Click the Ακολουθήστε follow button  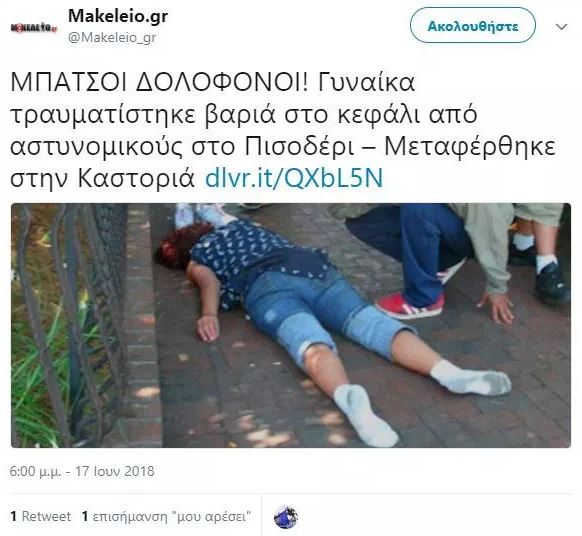click(473, 26)
